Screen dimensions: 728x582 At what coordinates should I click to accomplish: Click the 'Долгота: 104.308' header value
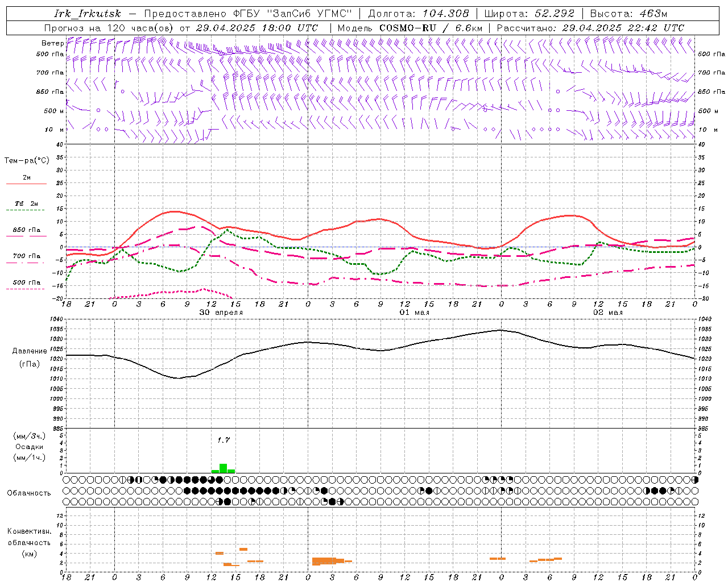419,14
